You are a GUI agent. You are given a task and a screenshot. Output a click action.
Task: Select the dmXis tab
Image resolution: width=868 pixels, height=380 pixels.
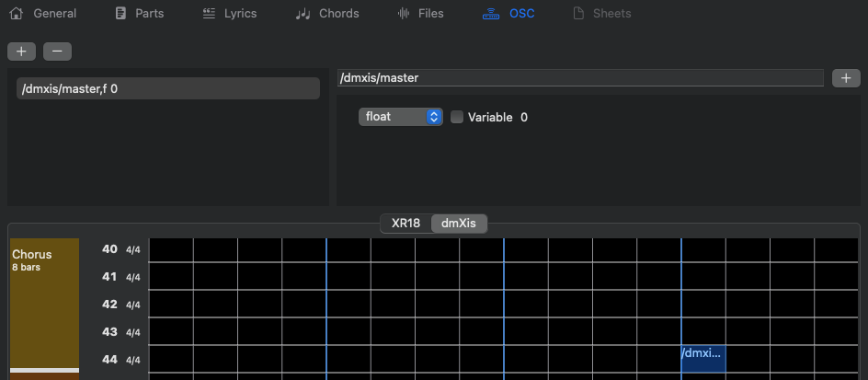[459, 223]
